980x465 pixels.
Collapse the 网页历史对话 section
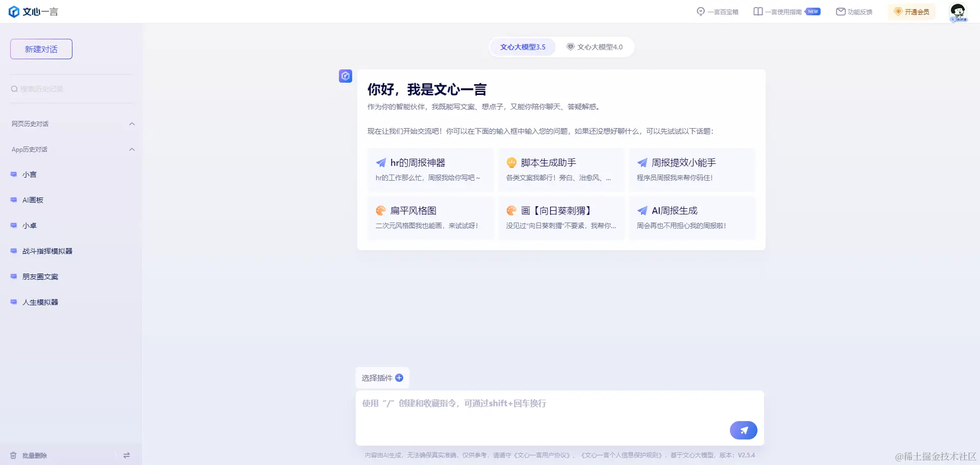[132, 124]
